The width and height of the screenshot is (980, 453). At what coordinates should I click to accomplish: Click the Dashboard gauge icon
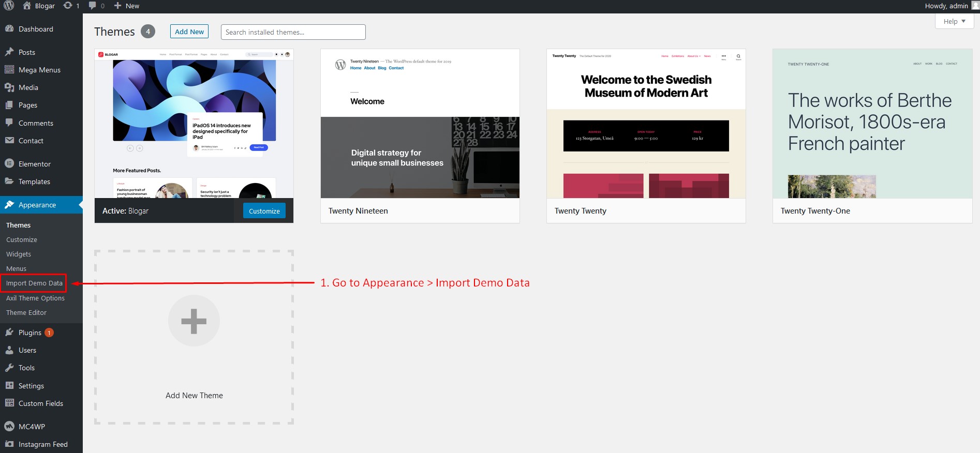(x=9, y=29)
